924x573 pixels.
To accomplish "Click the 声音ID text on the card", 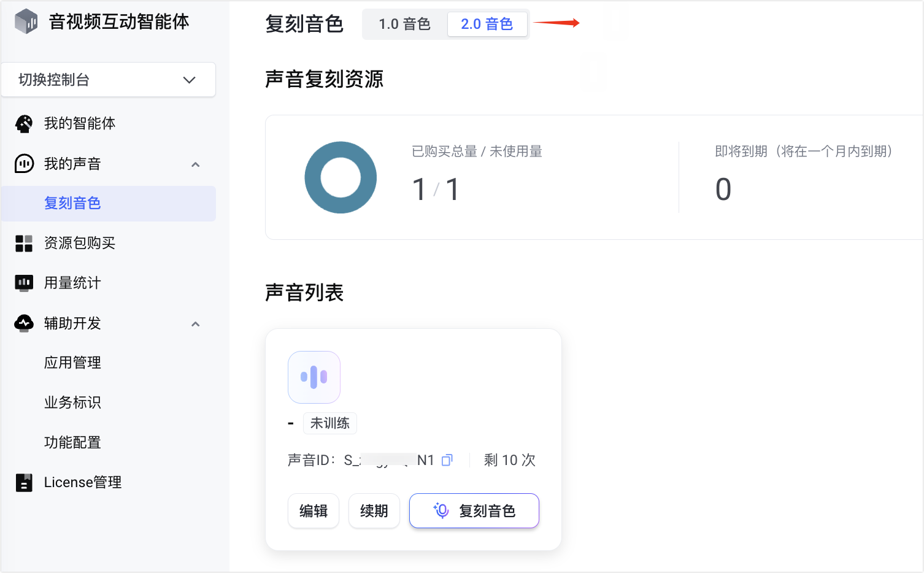I will (x=361, y=460).
